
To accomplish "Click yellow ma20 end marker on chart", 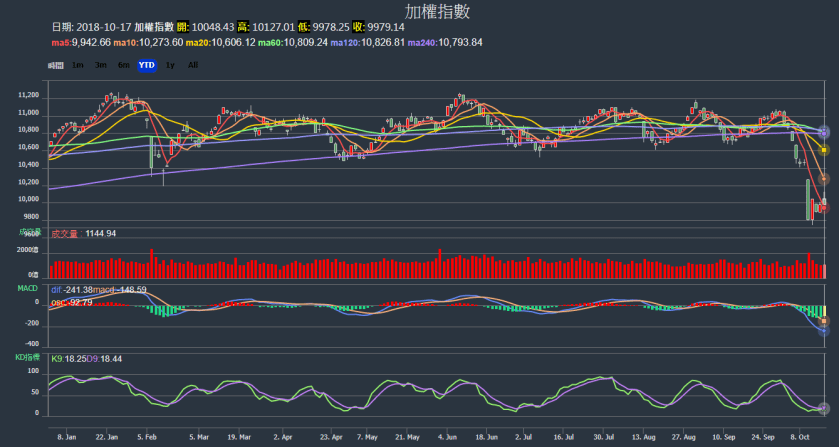I will [824, 149].
